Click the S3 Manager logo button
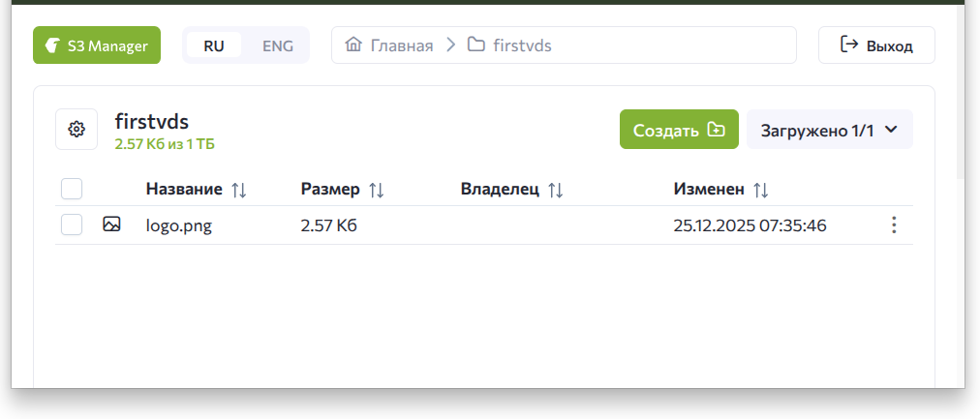 coord(97,45)
